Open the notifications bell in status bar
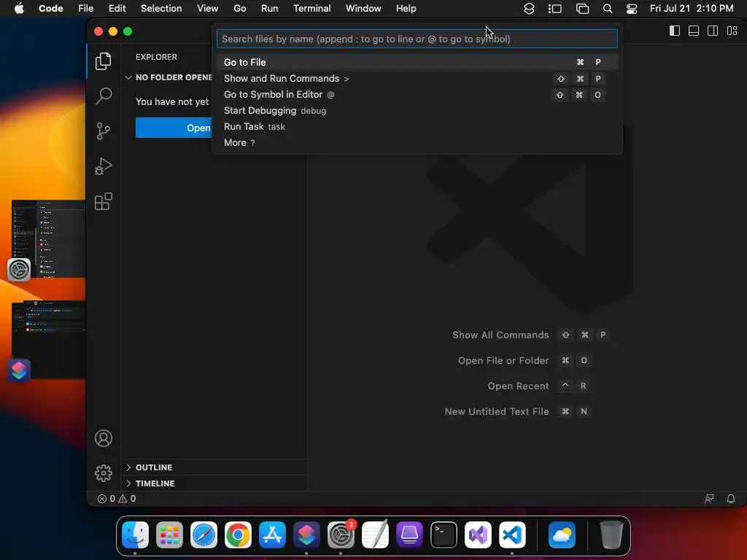The height and width of the screenshot is (560, 747). point(731,499)
